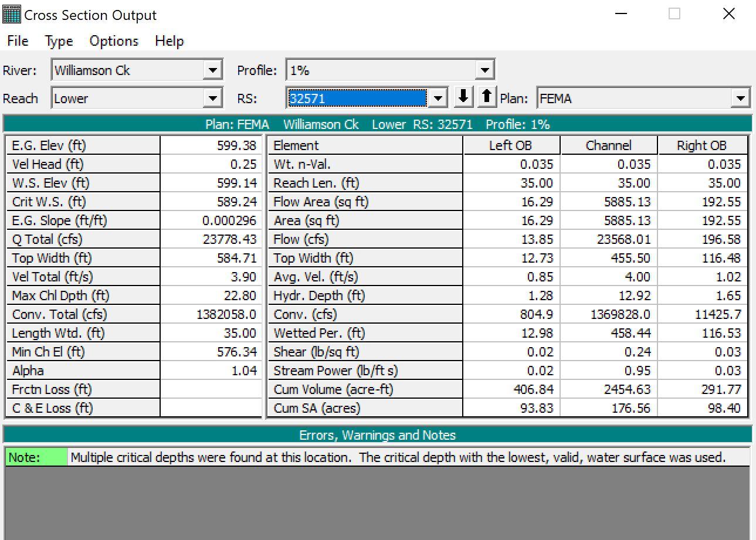The width and height of the screenshot is (756, 540).
Task: Select the Frctn Loss (ft) row label
Action: tap(83, 389)
